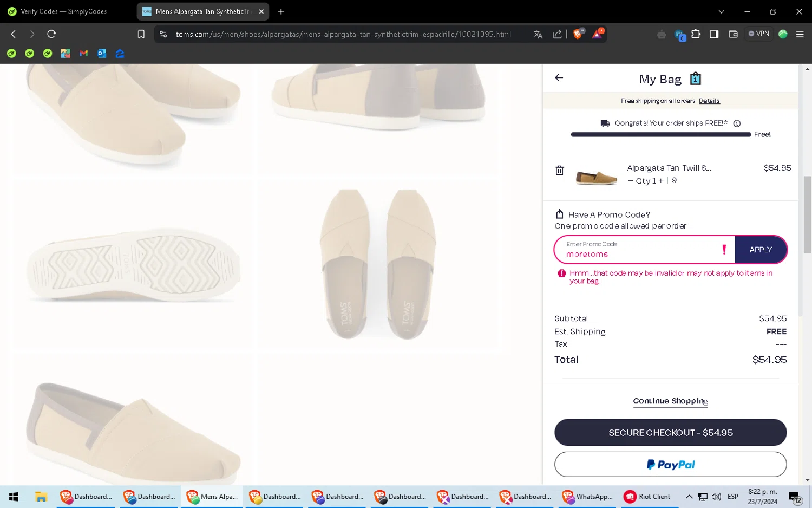Click the Have A Promo Code? heading

(609, 214)
